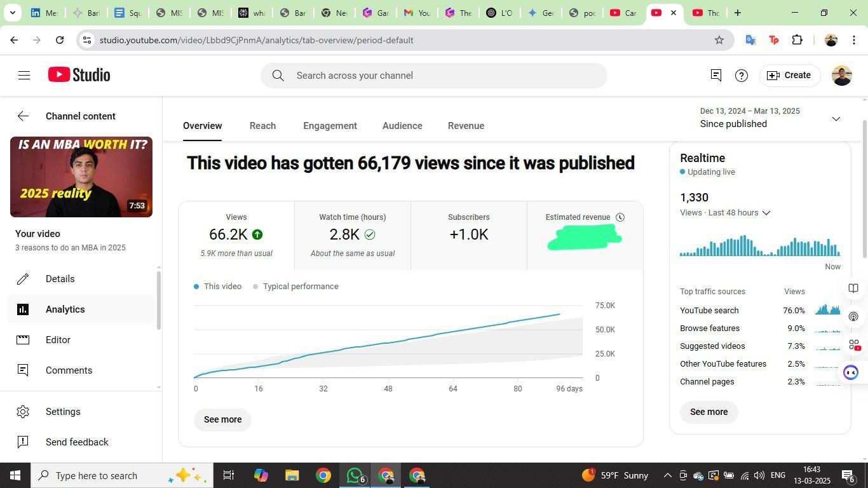
Task: Open the browser tab search chevron
Action: tap(12, 13)
